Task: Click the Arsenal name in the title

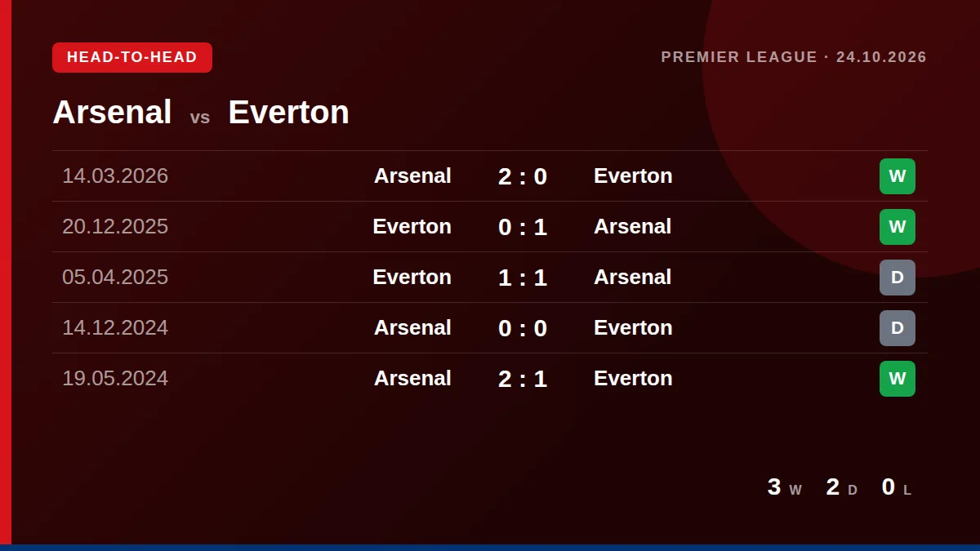Action: 112,112
